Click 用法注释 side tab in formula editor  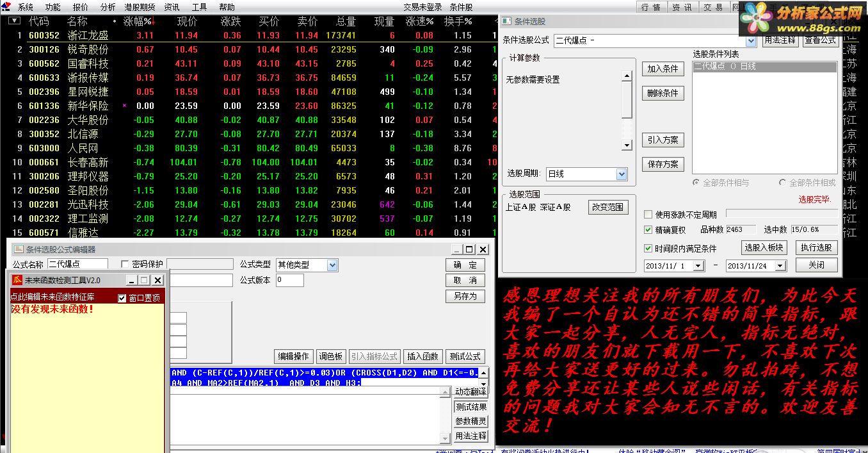coord(471,436)
